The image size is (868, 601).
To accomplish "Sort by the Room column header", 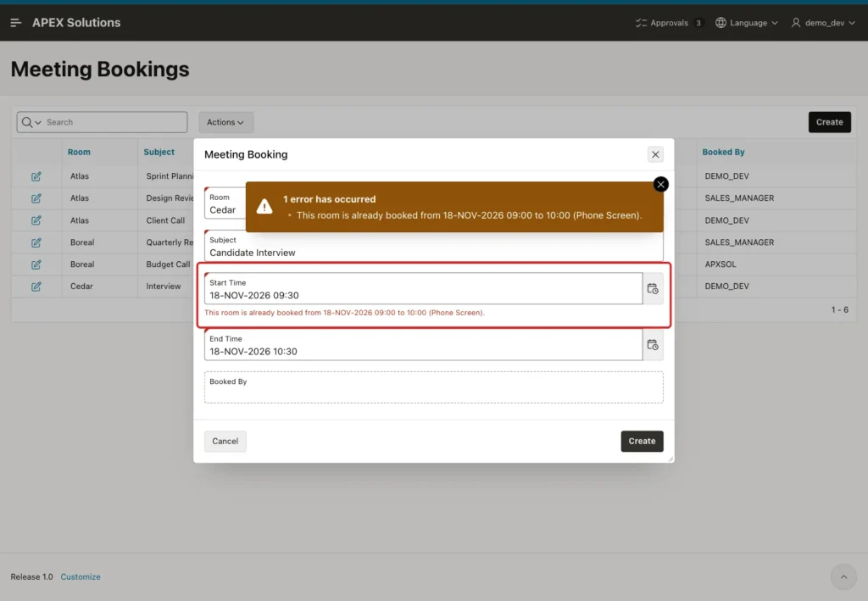I will (79, 153).
